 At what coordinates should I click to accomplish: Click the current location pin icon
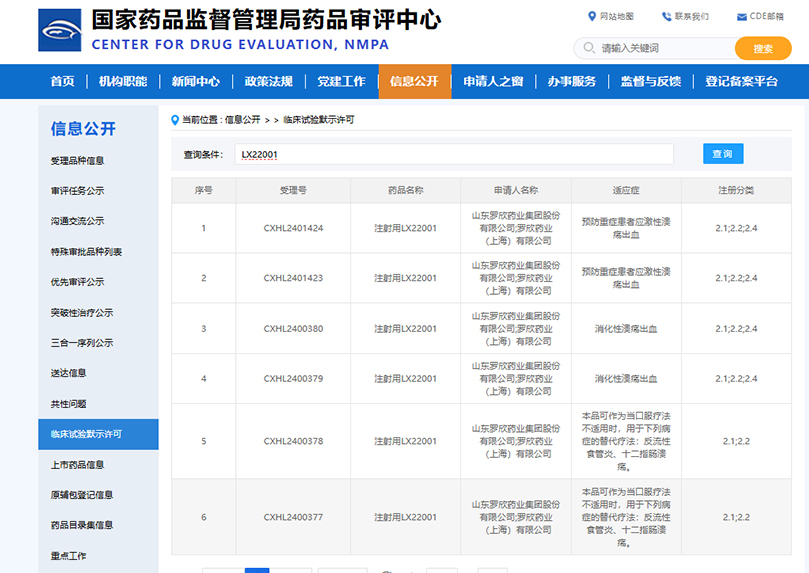[176, 119]
